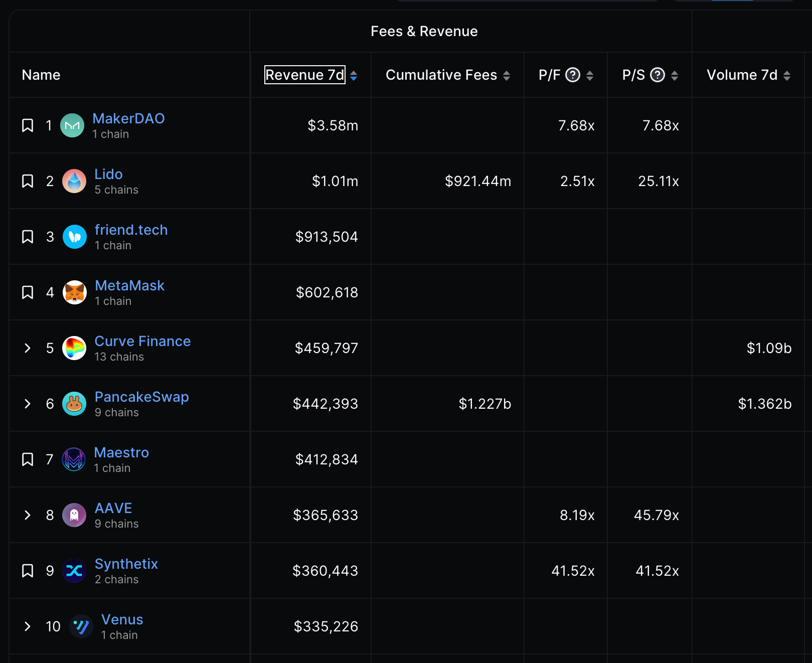The height and width of the screenshot is (663, 812).
Task: Bookmark MetaMask in the list
Action: click(28, 292)
